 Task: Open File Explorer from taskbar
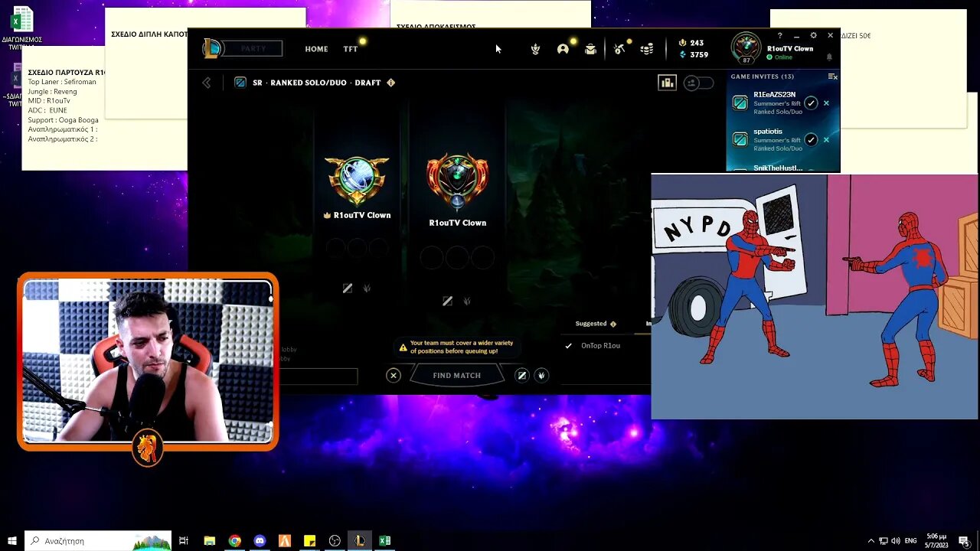click(210, 541)
